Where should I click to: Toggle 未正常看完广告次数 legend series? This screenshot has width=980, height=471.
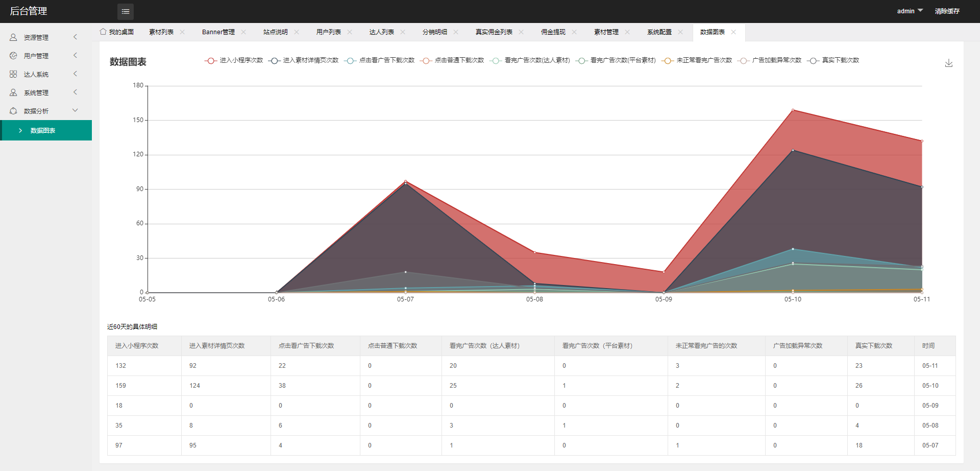click(697, 60)
